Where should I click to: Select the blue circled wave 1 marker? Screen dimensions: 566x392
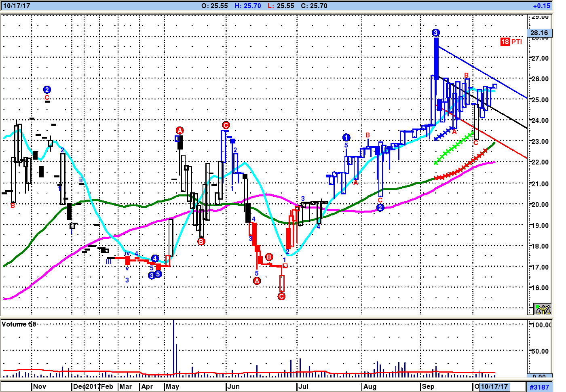[x=346, y=137]
